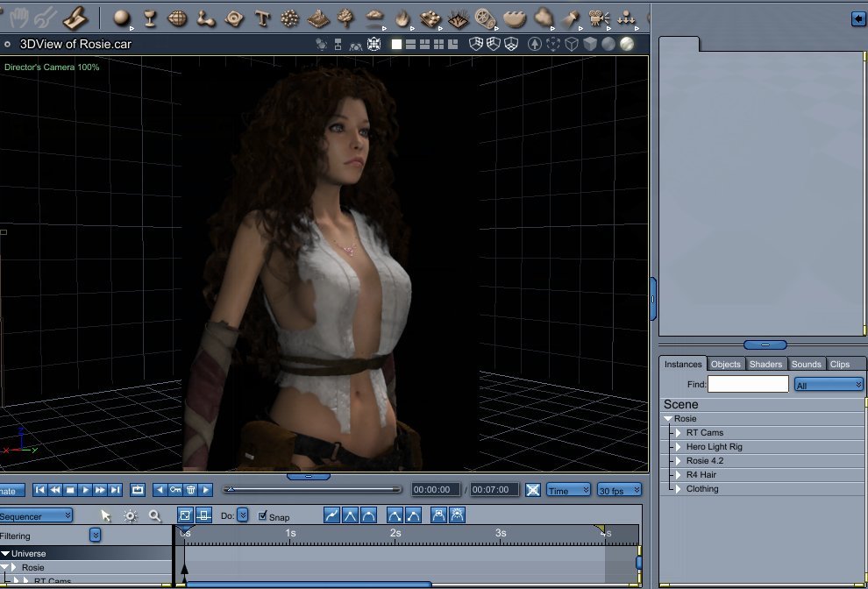Toggle the flat shaded cube display mode
This screenshot has width=868, height=589.
click(x=589, y=45)
